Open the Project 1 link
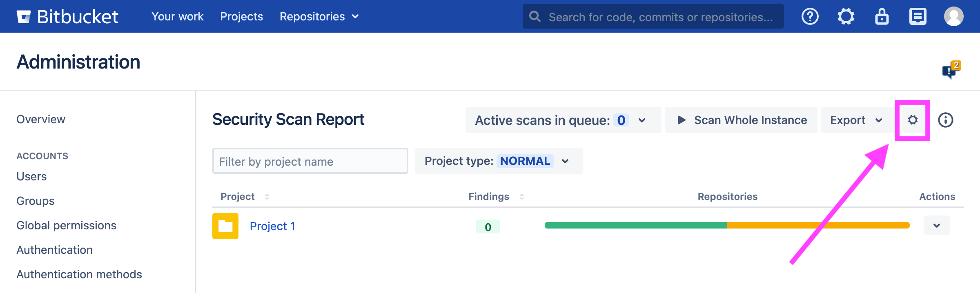This screenshot has height=293, width=980. [272, 226]
